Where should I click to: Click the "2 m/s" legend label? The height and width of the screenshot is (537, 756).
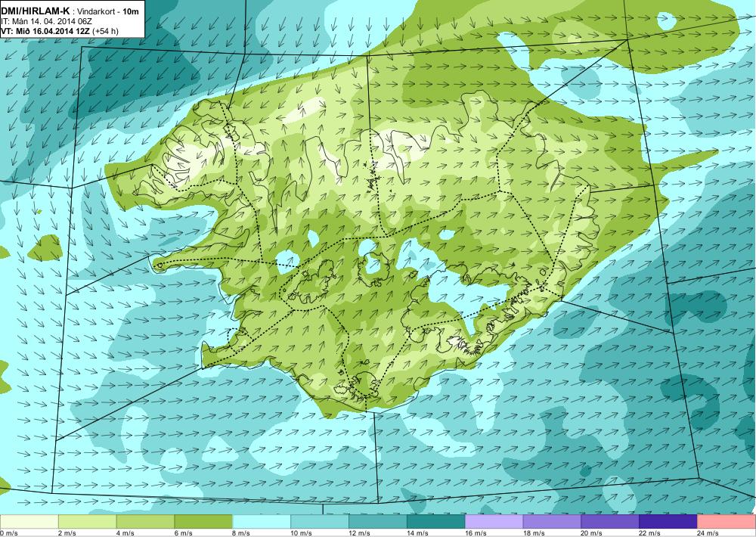point(67,533)
